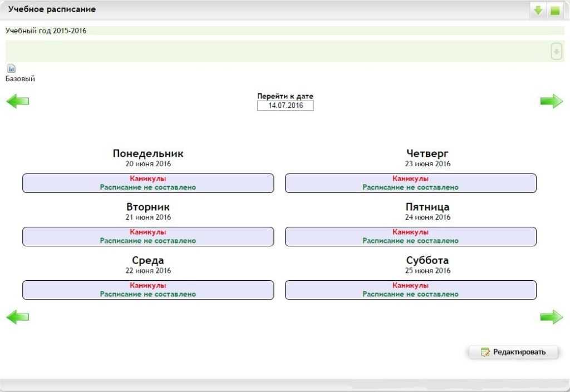Expand the pale green filter panel arrow
This screenshot has height=392, width=570.
(556, 51)
